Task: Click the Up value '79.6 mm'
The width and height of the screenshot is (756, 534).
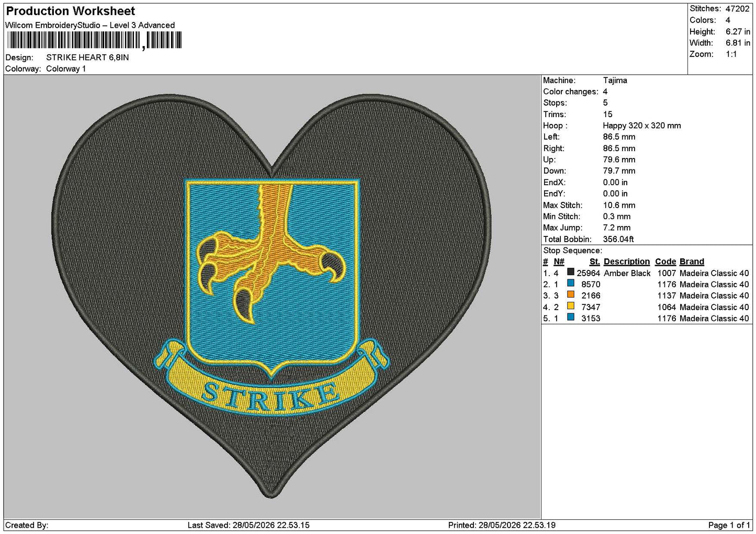Action: click(619, 160)
